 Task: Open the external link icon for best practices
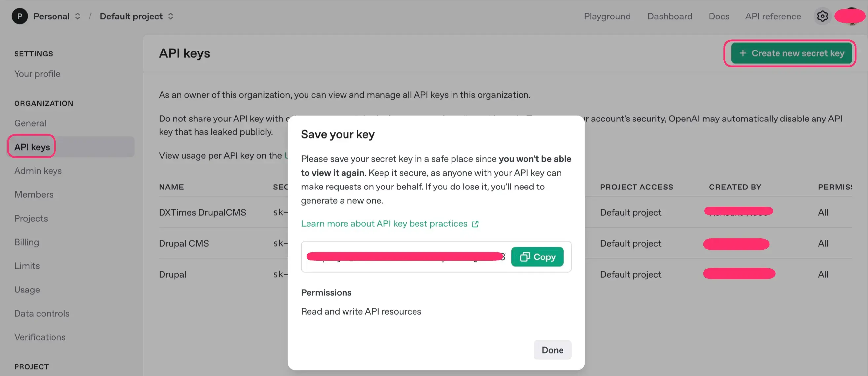(x=475, y=224)
